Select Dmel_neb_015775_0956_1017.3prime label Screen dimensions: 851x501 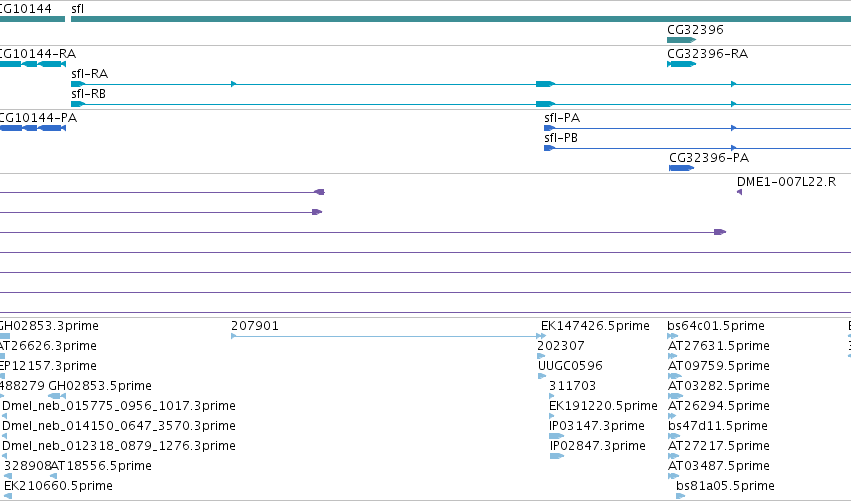(x=119, y=406)
